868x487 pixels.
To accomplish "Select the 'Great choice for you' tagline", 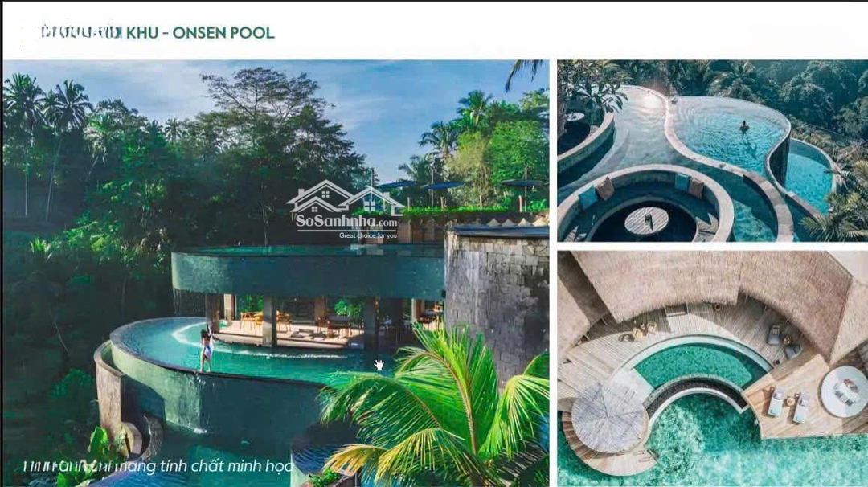I will coord(368,235).
